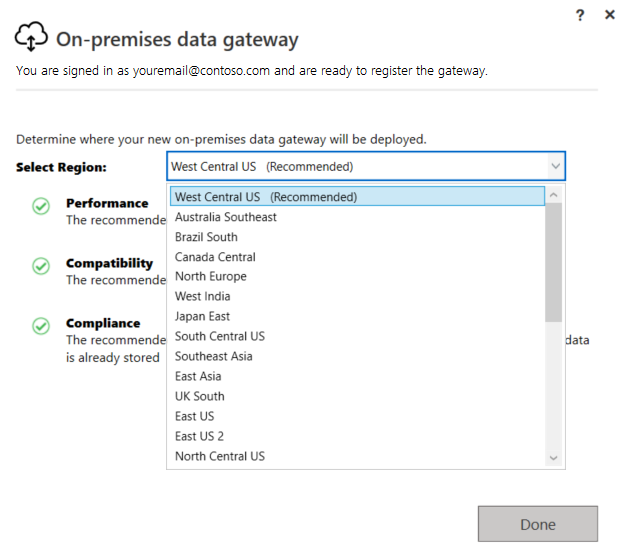The height and width of the screenshot is (554, 624).
Task: Close the gateway dialog window
Action: (610, 15)
